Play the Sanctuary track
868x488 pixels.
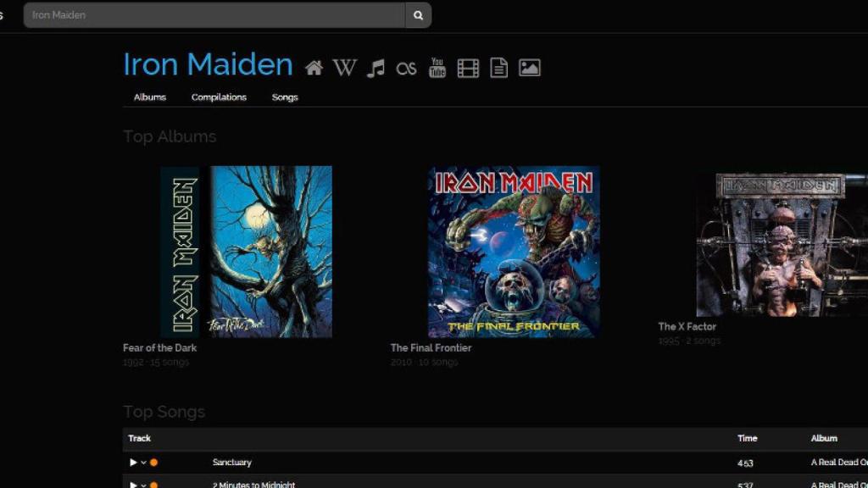click(133, 463)
